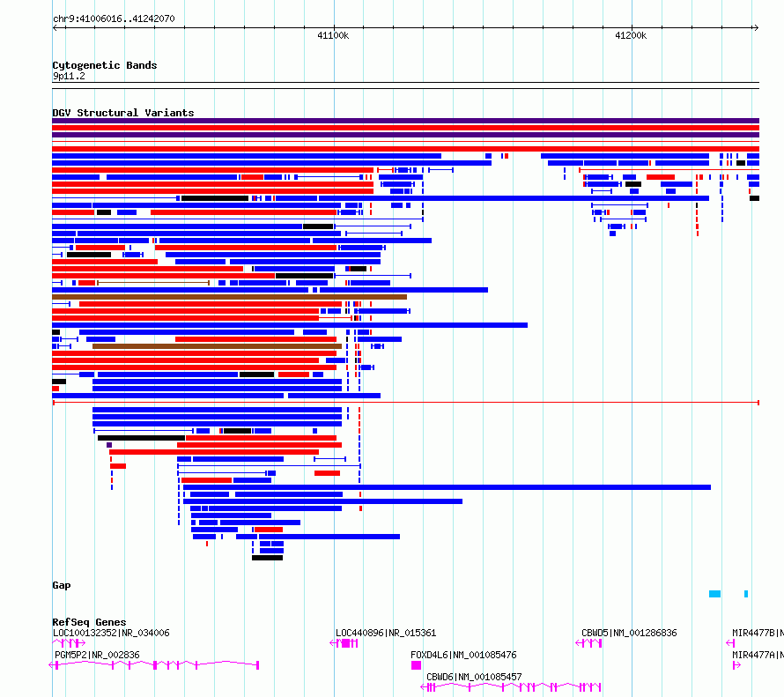The width and height of the screenshot is (784, 697).
Task: Open the LOC440896|NR_015361 gene label
Action: [386, 633]
